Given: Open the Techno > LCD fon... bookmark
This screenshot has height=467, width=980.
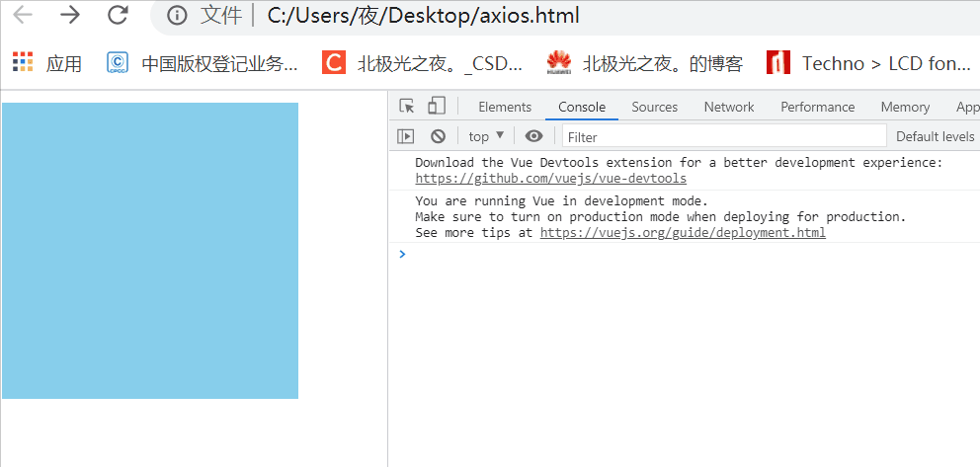Looking at the screenshot, I should [x=868, y=63].
